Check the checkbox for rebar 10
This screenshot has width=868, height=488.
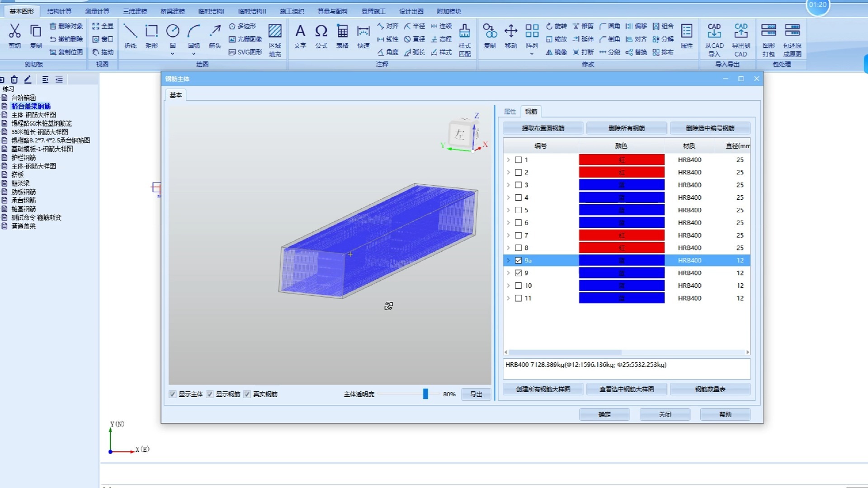tap(519, 286)
